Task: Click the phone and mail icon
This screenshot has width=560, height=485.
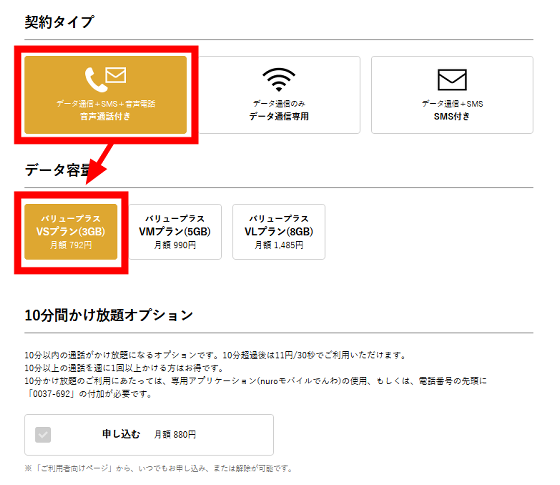Action: click(x=105, y=79)
